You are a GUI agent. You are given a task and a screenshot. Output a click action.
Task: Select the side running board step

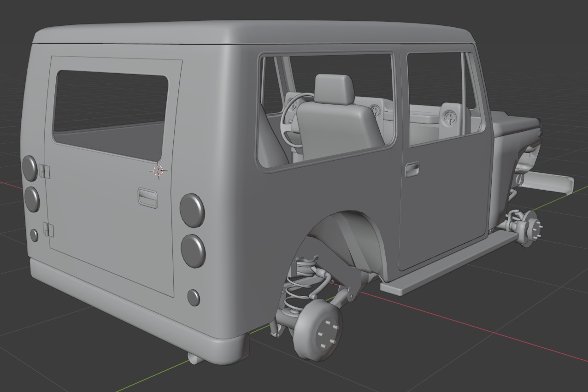pyautogui.click(x=450, y=262)
